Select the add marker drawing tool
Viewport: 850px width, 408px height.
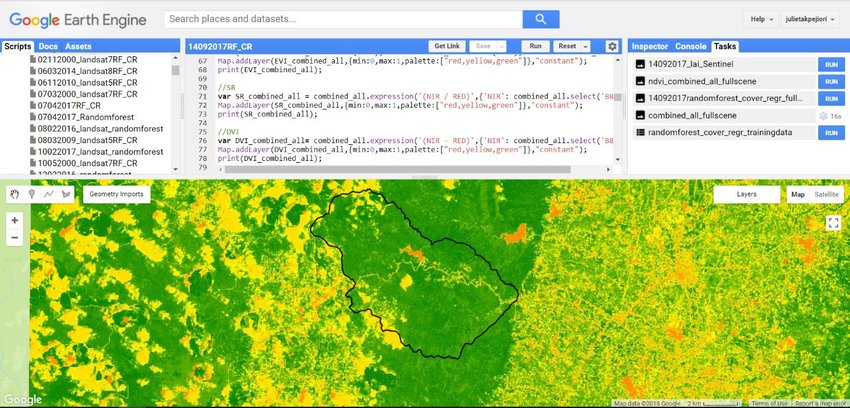coord(31,195)
